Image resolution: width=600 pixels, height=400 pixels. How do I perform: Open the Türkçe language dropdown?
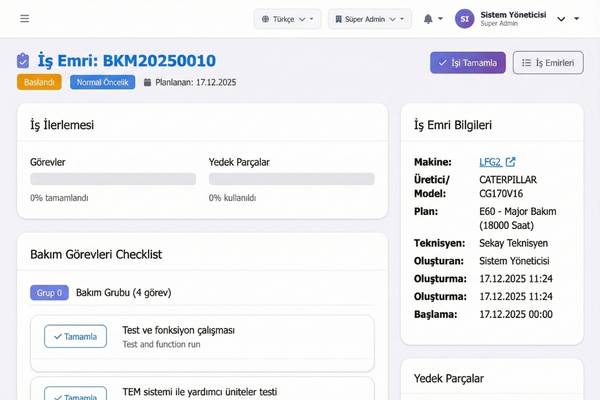(287, 19)
